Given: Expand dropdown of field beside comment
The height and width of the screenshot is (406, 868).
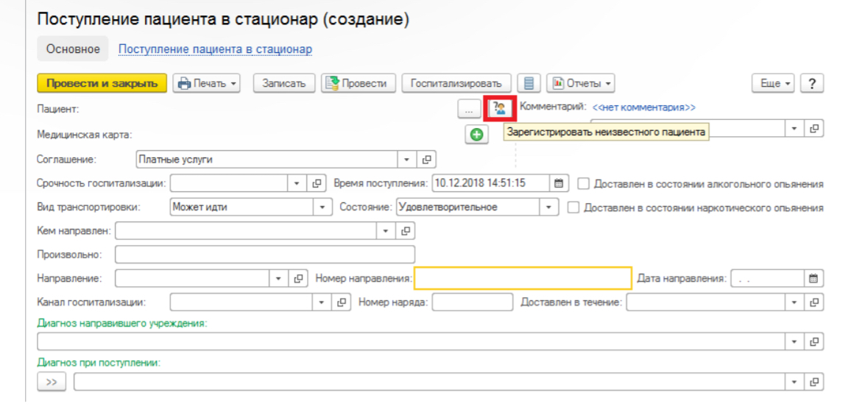Looking at the screenshot, I should click(794, 128).
